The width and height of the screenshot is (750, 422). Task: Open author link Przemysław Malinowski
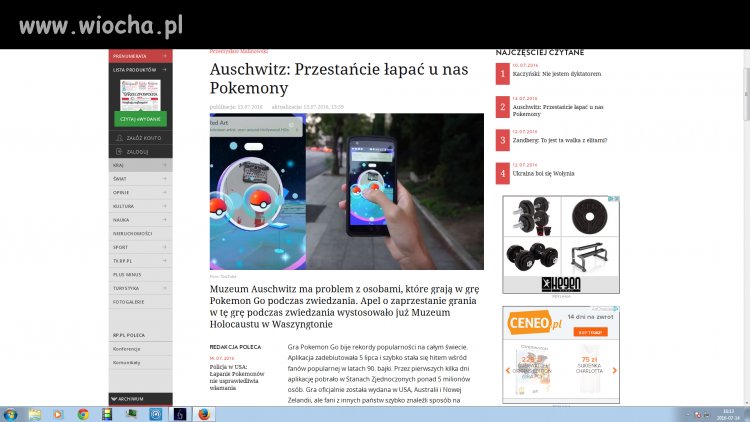click(239, 51)
